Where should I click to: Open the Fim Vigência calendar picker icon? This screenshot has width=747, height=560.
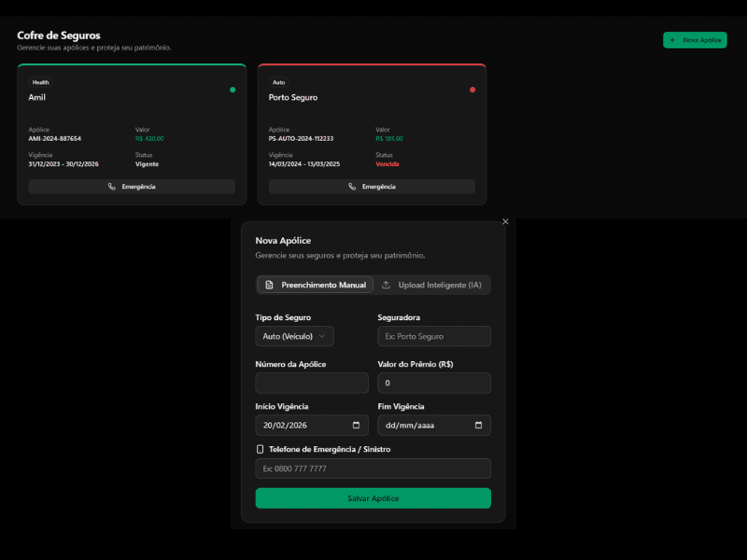(478, 426)
